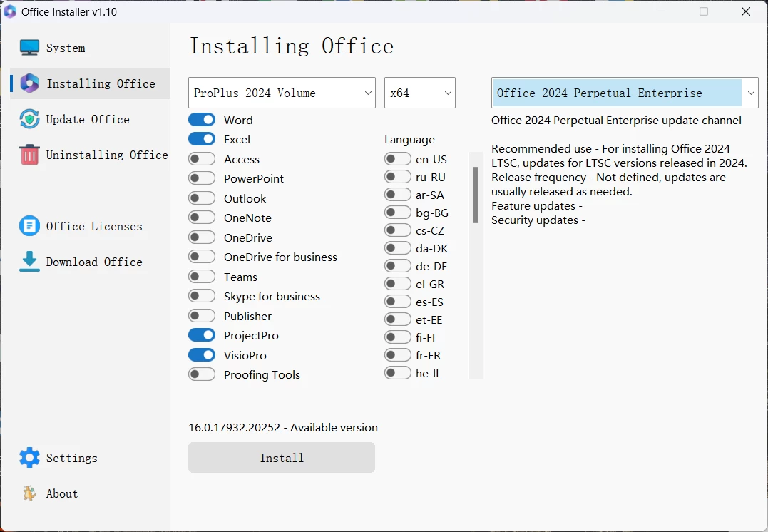Turn on the ru-RU language toggle
This screenshot has width=768, height=532.
coord(398,177)
